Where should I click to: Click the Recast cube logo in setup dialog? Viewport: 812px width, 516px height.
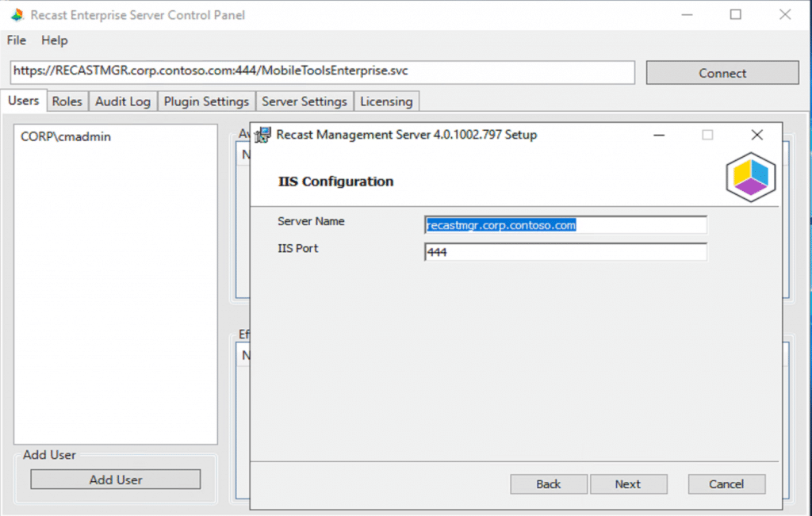pos(751,178)
